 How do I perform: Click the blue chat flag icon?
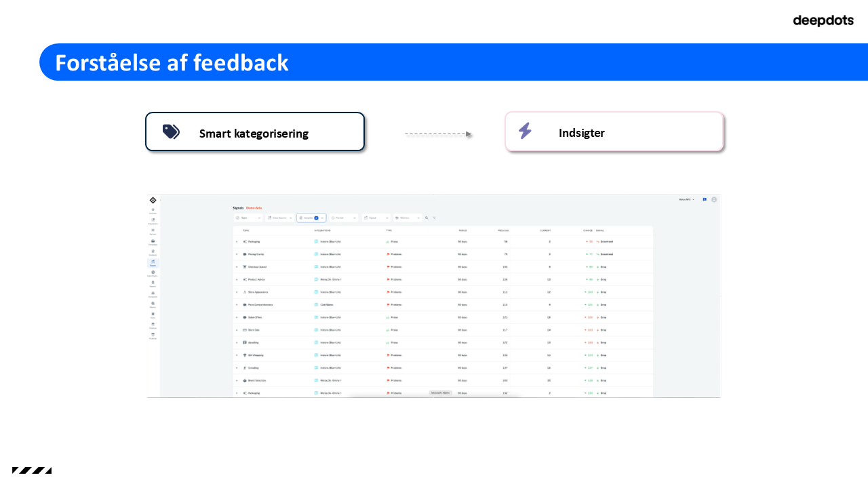705,199
